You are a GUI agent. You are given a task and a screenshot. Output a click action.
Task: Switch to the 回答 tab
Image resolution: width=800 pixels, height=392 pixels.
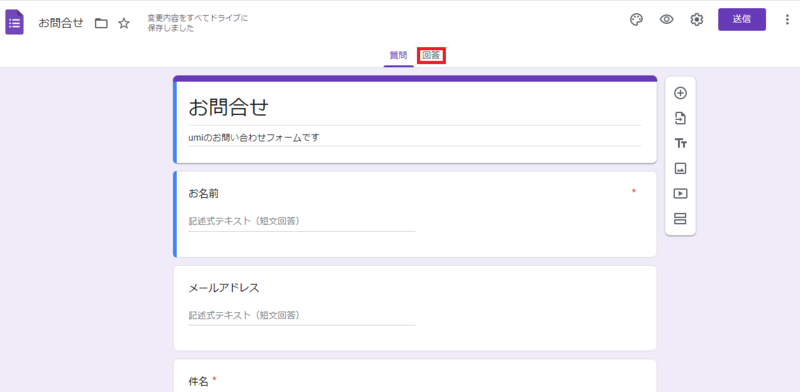coord(431,55)
